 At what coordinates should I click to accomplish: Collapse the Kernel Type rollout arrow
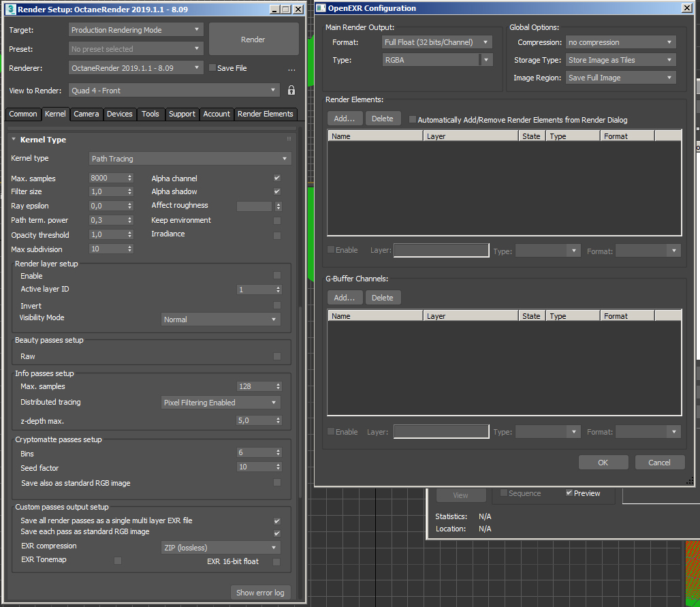[14, 140]
